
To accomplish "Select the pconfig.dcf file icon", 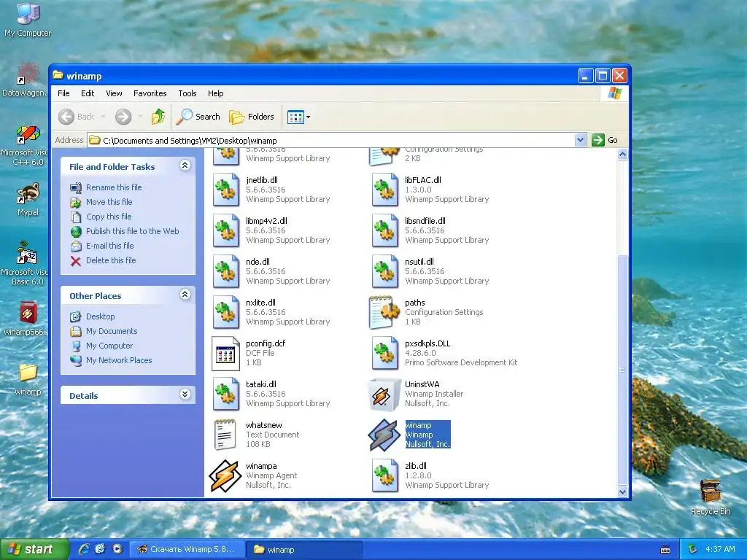I will (x=226, y=354).
